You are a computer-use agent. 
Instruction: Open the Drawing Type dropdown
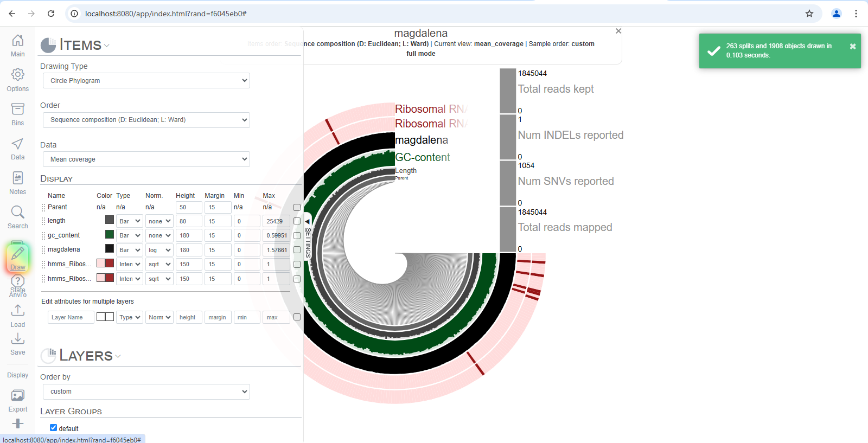click(146, 81)
